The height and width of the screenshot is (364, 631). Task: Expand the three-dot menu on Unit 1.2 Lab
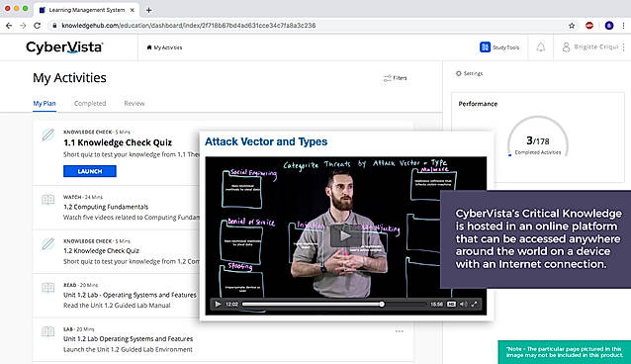point(400,331)
